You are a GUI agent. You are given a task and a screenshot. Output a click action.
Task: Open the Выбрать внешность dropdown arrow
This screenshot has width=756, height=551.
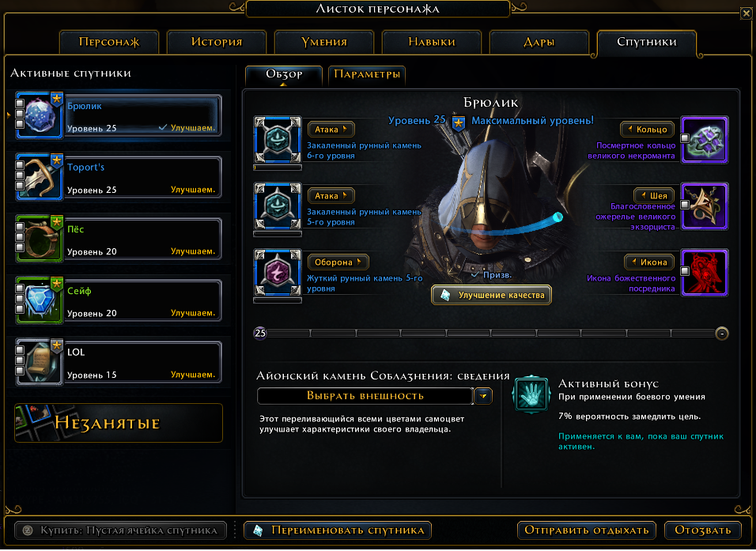(x=483, y=396)
